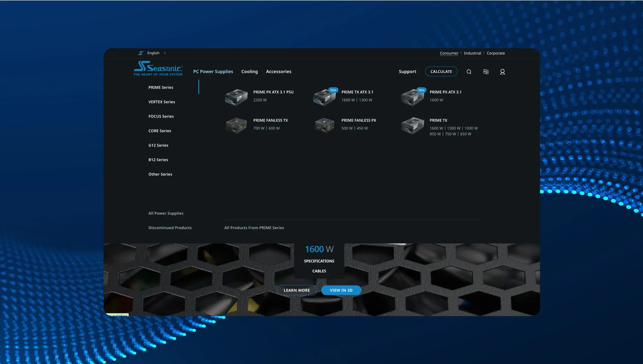The height and width of the screenshot is (364, 643).
Task: Click PRIME PX ATX 3.1 PSU thumbnail
Action: pyautogui.click(x=236, y=97)
